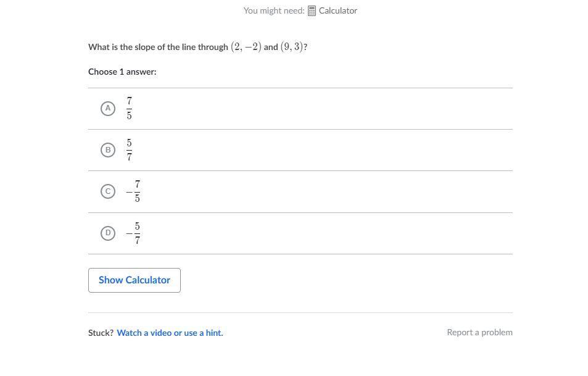This screenshot has width=588, height=376.
Task: Click the "What is the slope" question text
Action: (158, 47)
